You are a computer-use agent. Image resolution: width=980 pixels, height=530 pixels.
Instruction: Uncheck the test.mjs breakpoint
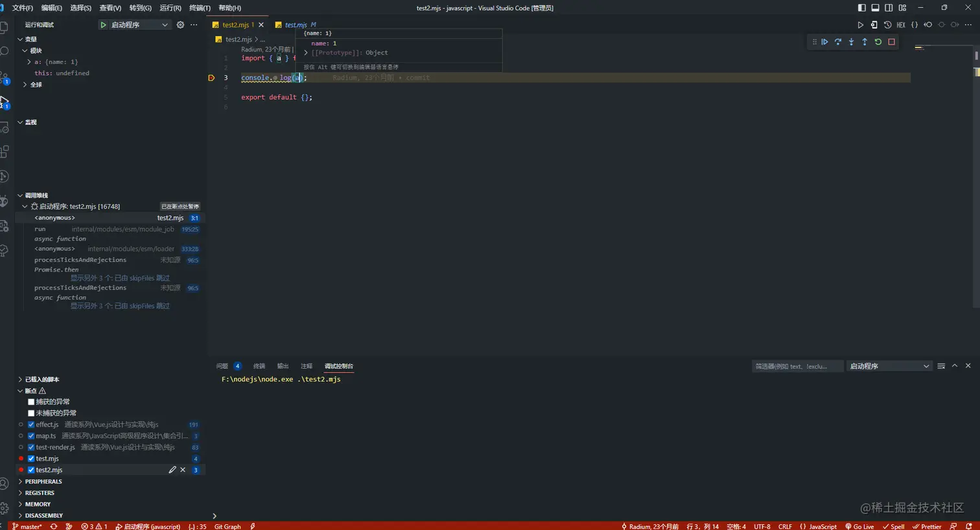pos(31,459)
